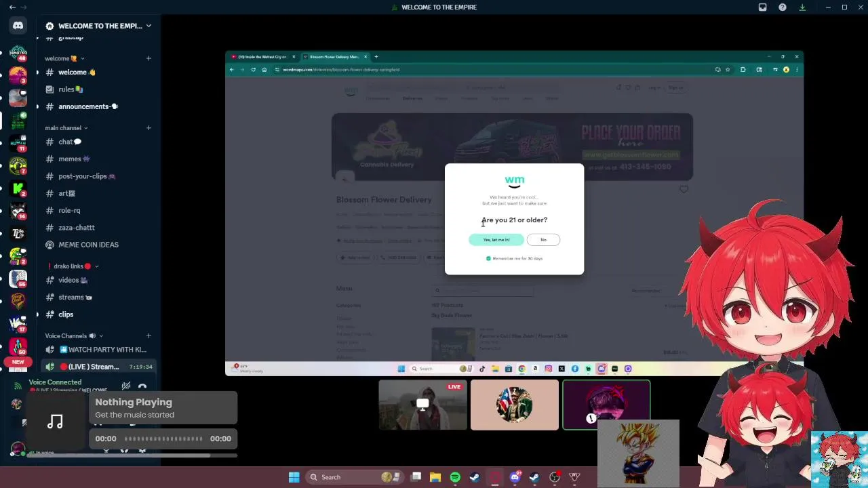Open Task View on the taskbar
The width and height of the screenshot is (868, 488).
[416, 477]
